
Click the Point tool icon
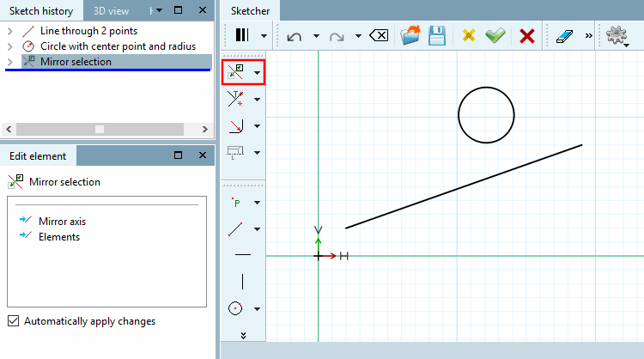236,202
